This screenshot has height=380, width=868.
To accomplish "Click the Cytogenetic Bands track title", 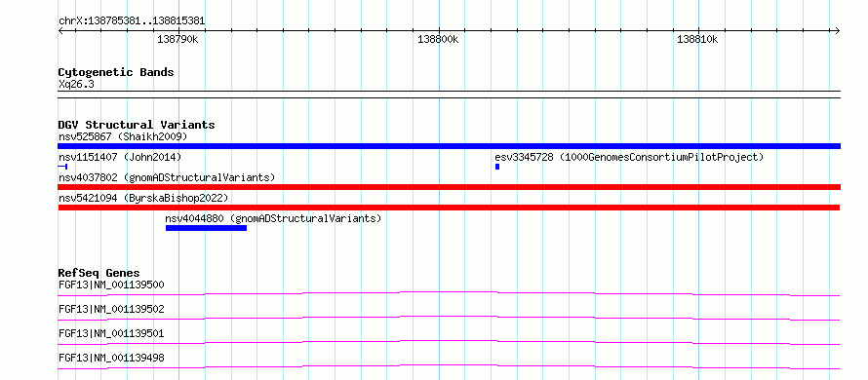I will click(116, 72).
